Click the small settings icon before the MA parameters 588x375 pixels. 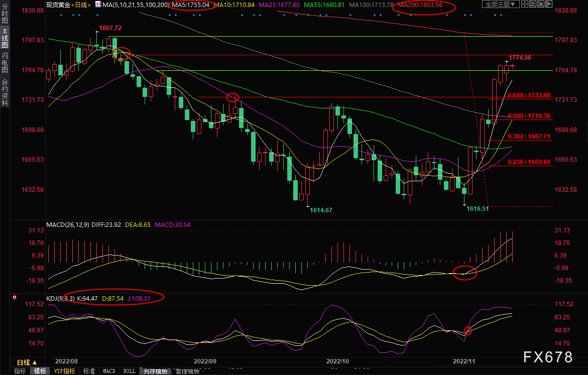98,5
